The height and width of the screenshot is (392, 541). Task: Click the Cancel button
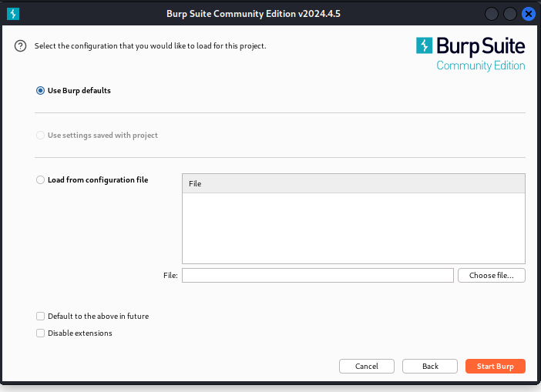tap(367, 366)
